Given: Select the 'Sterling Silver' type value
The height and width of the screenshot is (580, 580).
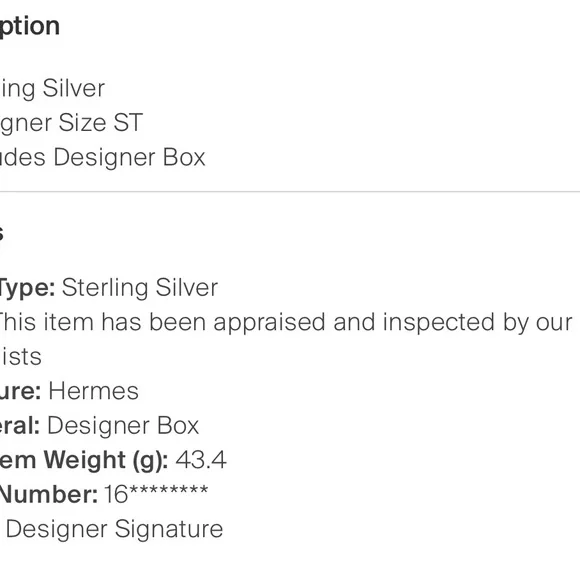Looking at the screenshot, I should pos(140,288).
